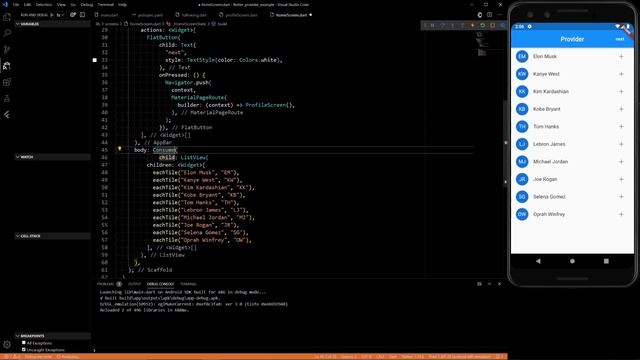640x360 pixels.
Task: Tap the plus icon beside Kanye West
Action: pyautogui.click(x=621, y=74)
